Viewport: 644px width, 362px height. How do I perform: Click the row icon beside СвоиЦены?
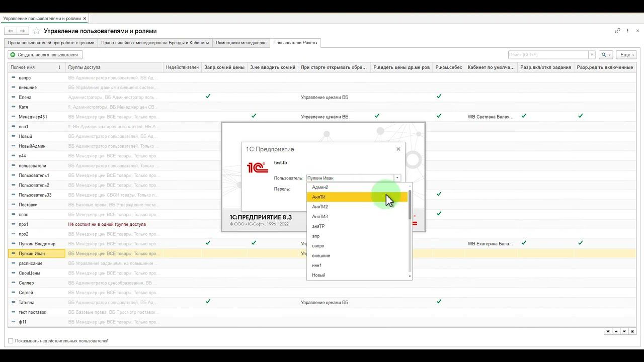click(x=14, y=273)
